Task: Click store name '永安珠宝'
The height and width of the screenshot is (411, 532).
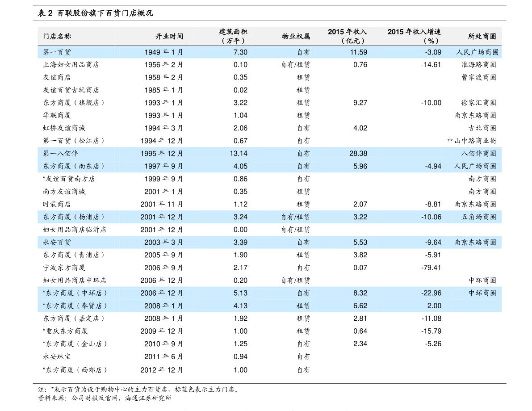Action: point(57,356)
